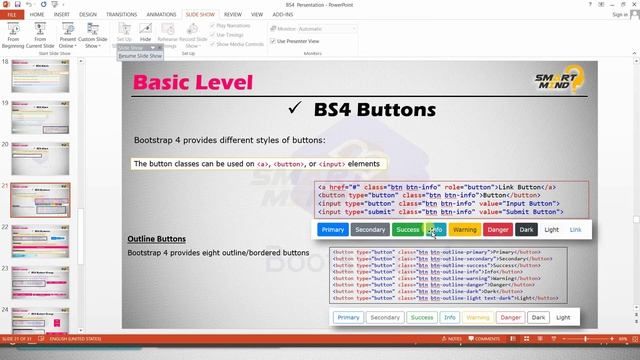The height and width of the screenshot is (360, 640).
Task: Click the Sign in link
Action: click(x=620, y=15)
